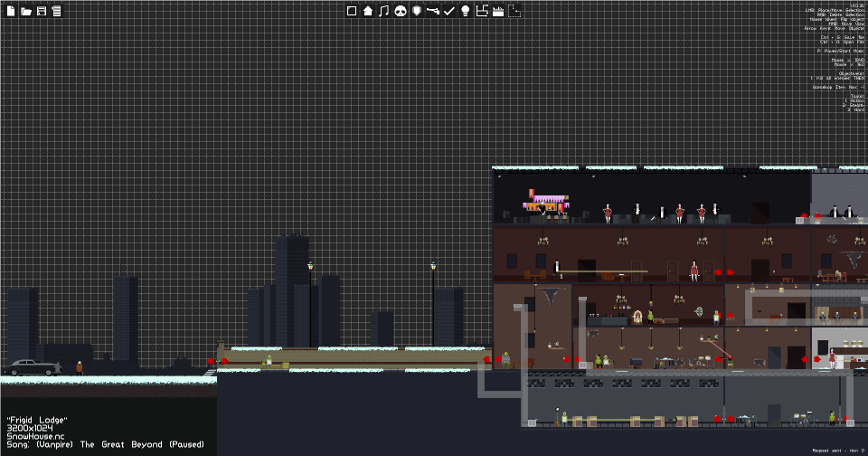Choose the stairs path tool

(482, 11)
